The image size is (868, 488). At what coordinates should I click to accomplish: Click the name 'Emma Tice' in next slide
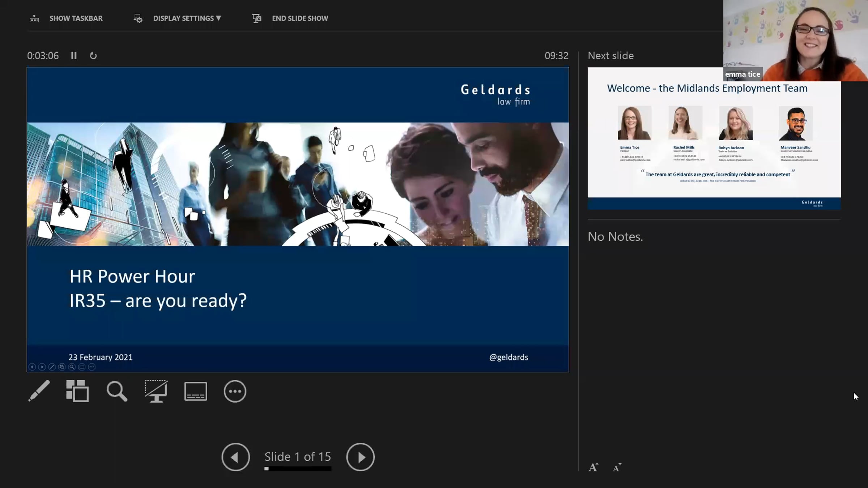click(630, 147)
